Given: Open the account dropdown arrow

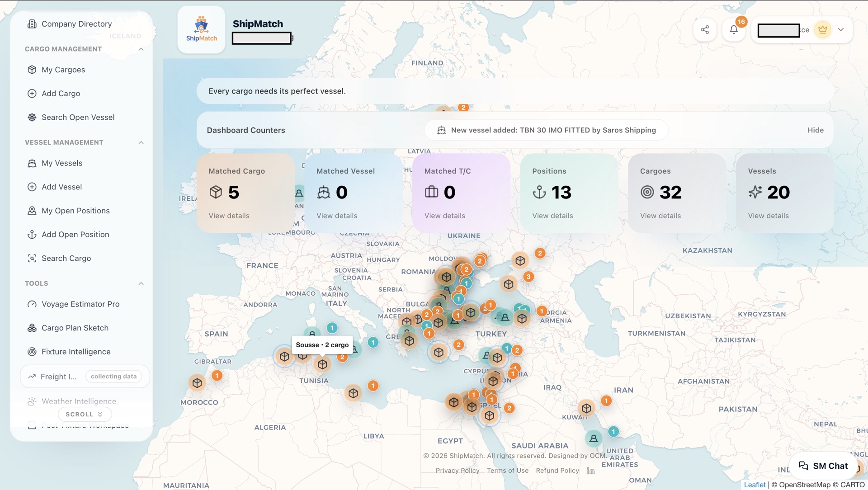Looking at the screenshot, I should click(841, 29).
